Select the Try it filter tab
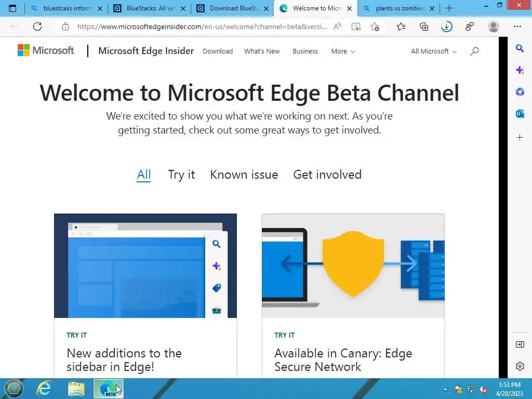The width and height of the screenshot is (532, 399). click(181, 175)
